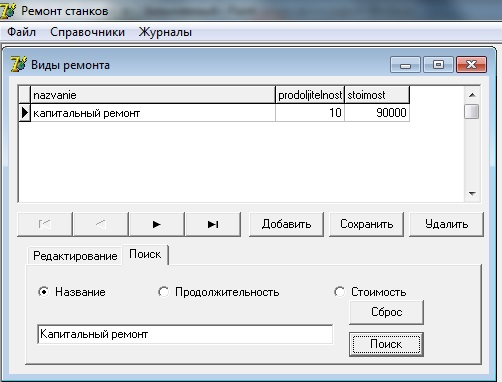Click the Добавить button
The height and width of the screenshot is (382, 502).
pos(286,224)
